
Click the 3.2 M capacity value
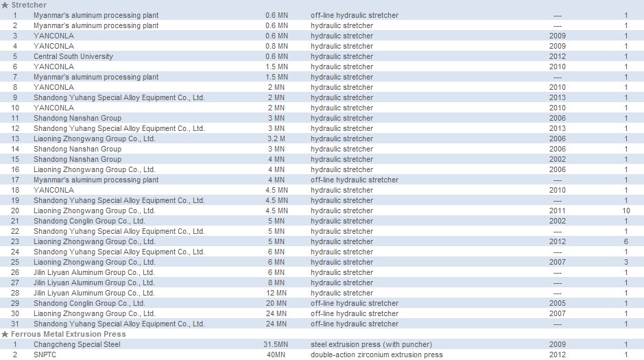276,139
